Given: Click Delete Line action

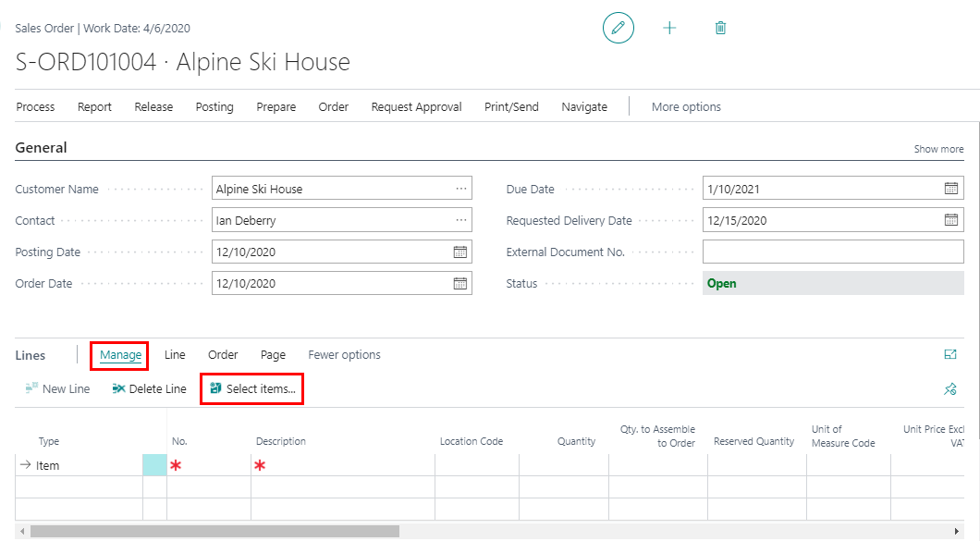Looking at the screenshot, I should pos(150,389).
